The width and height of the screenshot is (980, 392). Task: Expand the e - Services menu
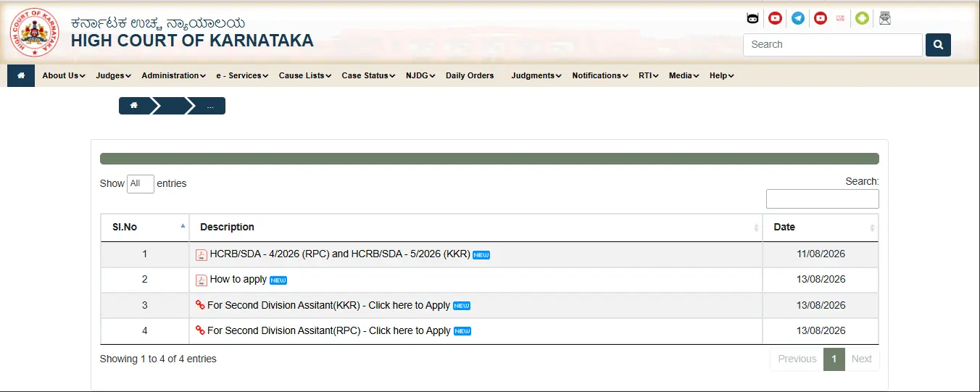242,75
